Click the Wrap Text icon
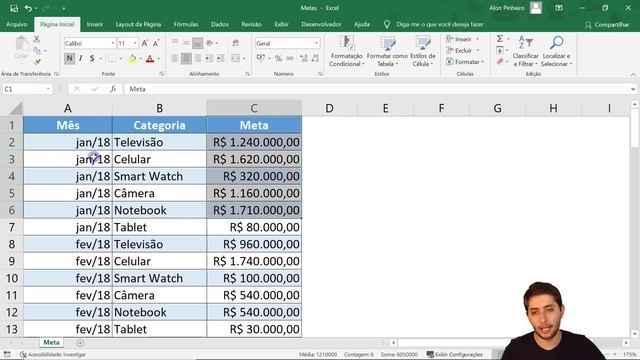 click(x=236, y=43)
